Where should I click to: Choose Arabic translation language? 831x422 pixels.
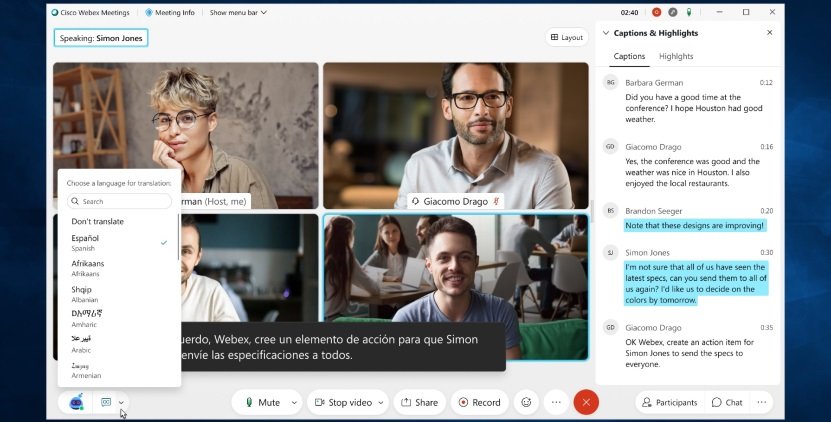point(119,344)
